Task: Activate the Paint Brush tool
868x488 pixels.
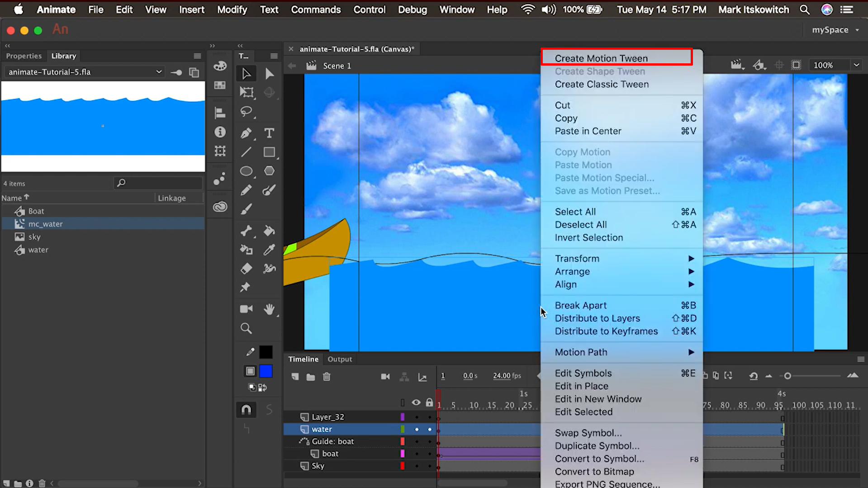Action: click(x=269, y=190)
